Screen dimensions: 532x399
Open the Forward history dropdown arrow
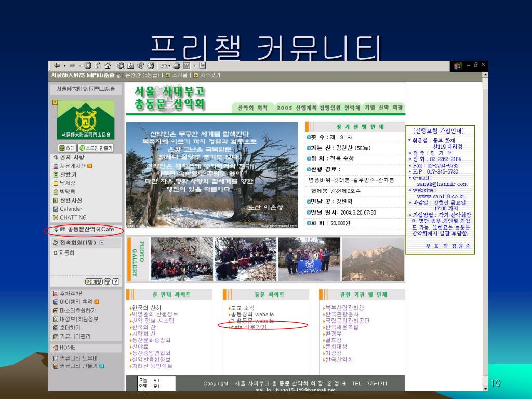coord(80,65)
